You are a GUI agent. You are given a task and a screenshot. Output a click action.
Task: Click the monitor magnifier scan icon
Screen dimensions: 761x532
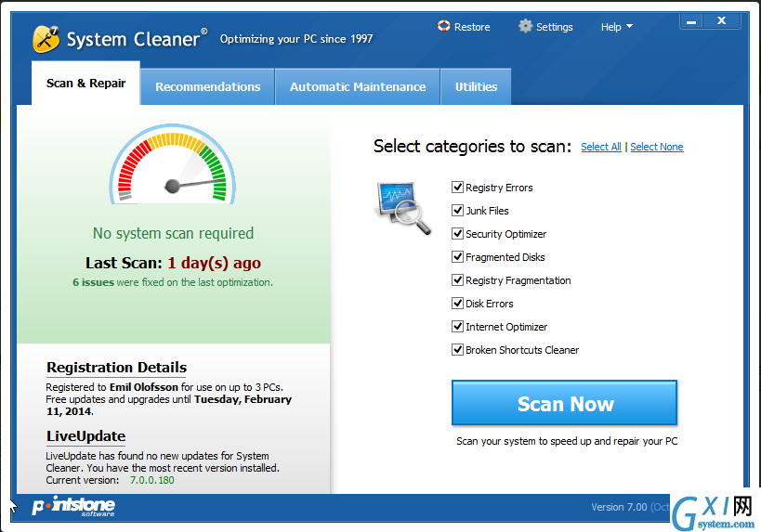pos(403,208)
